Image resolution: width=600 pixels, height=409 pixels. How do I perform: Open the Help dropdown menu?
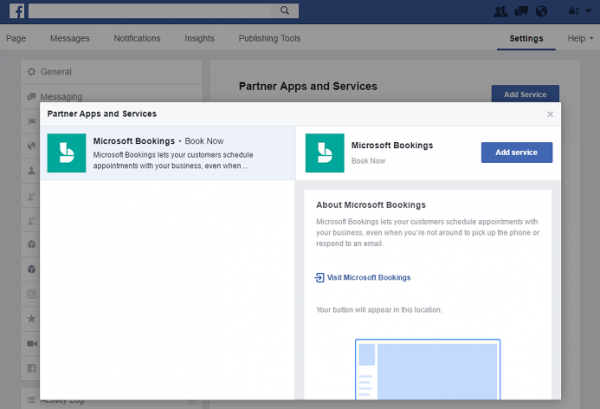coord(580,38)
